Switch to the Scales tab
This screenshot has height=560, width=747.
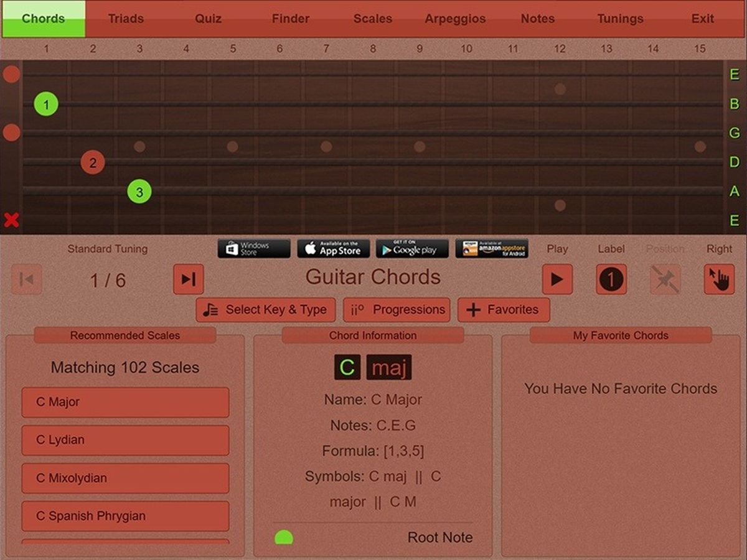click(x=372, y=19)
